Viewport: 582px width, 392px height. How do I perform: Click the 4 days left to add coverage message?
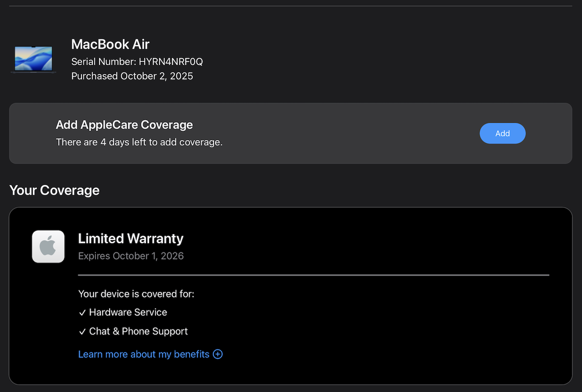(x=139, y=142)
